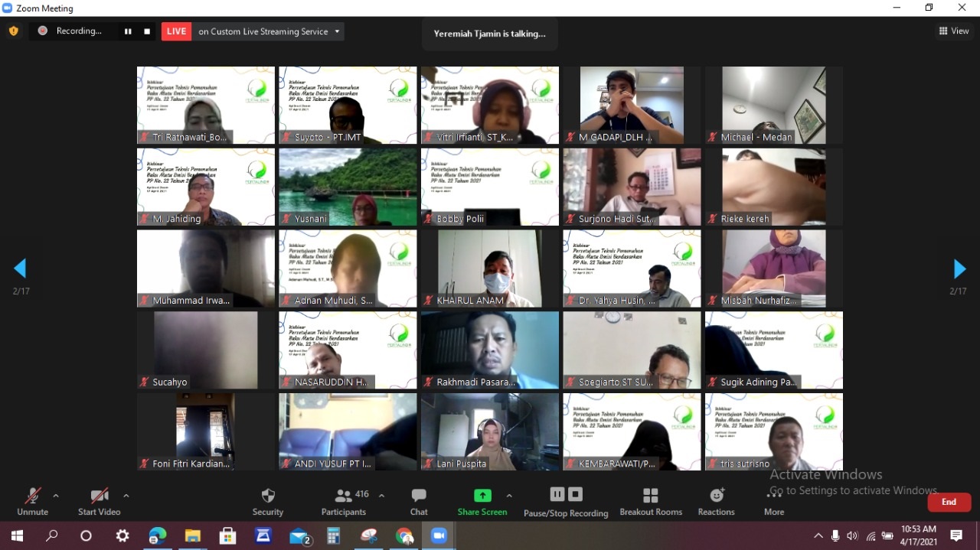
Task: Go to next gallery page with right arrow
Action: click(959, 268)
